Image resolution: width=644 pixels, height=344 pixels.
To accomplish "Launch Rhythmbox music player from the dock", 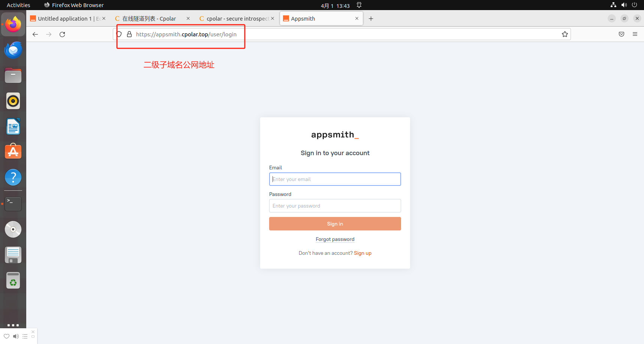I will tap(13, 101).
